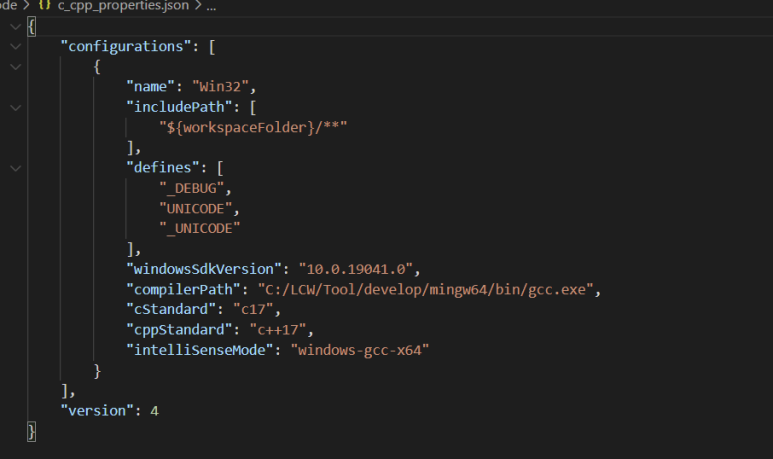
Task: Click the "cppStandard" key
Action: (x=179, y=330)
